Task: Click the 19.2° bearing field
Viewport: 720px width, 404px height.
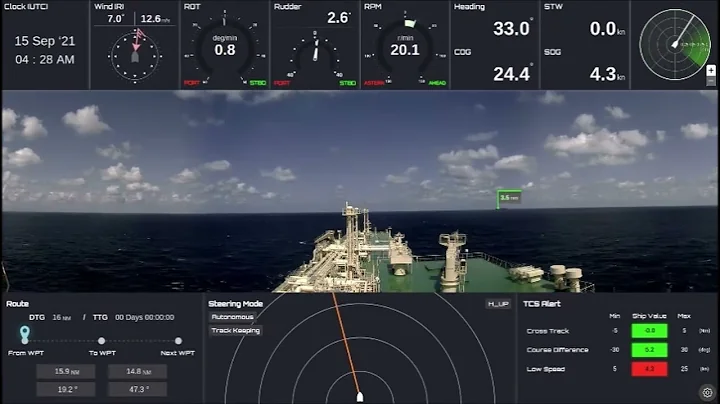Action: [66, 389]
